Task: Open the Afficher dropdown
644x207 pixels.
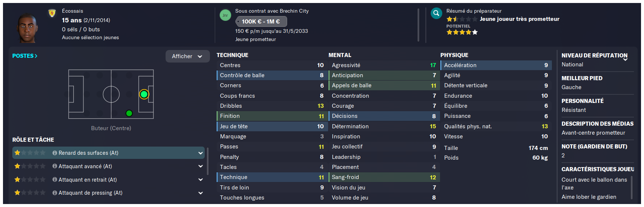Action: pyautogui.click(x=188, y=56)
